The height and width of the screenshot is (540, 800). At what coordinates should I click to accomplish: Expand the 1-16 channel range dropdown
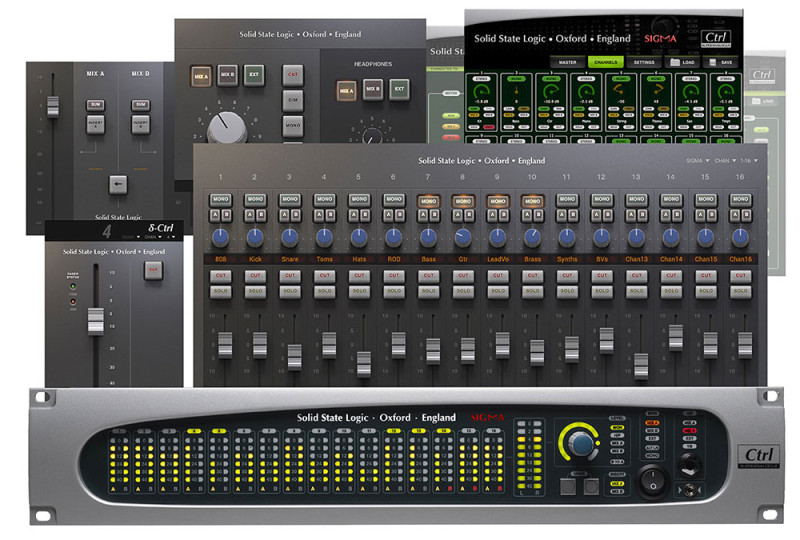pyautogui.click(x=749, y=161)
